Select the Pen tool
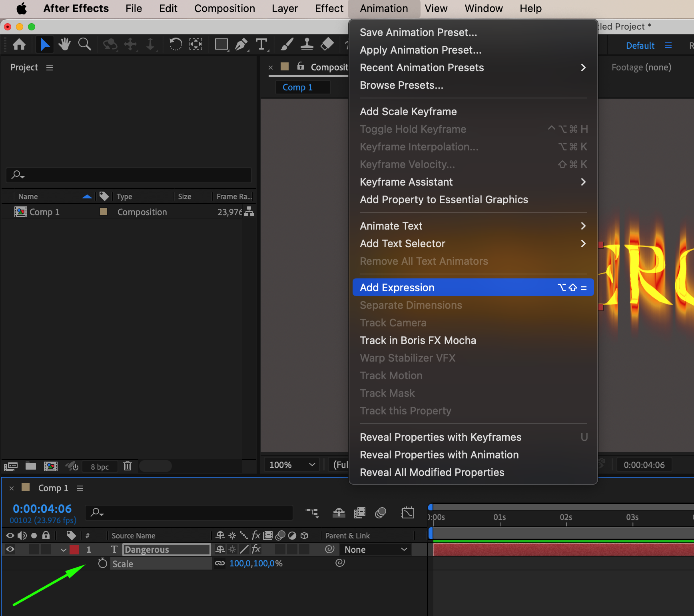694x616 pixels. 241,44
